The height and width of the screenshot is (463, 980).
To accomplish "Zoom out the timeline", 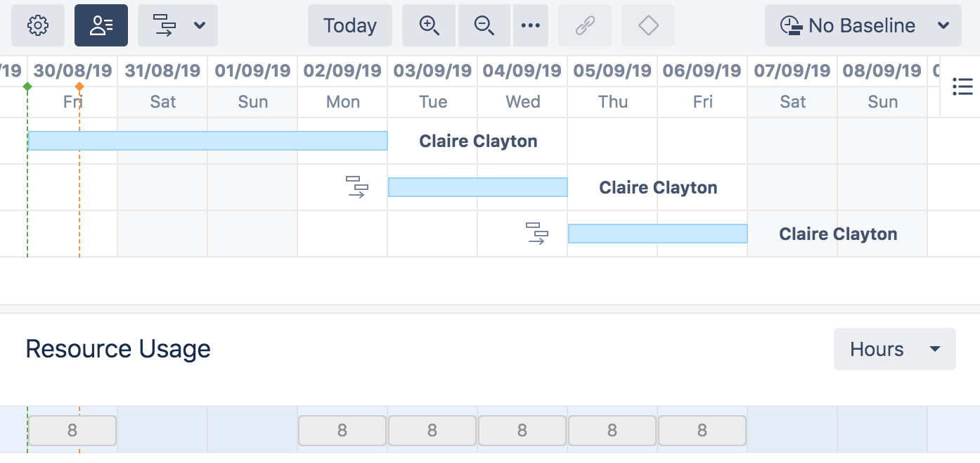I will pyautogui.click(x=485, y=26).
